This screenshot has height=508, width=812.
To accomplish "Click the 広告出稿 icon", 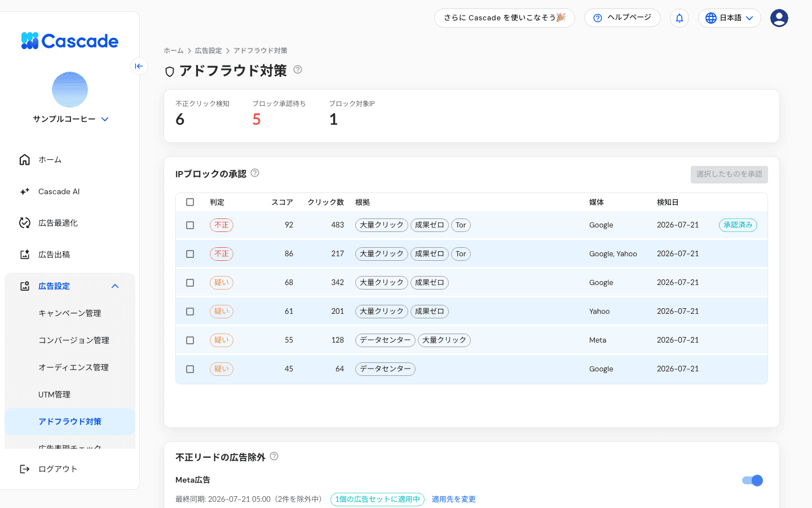I will (25, 255).
